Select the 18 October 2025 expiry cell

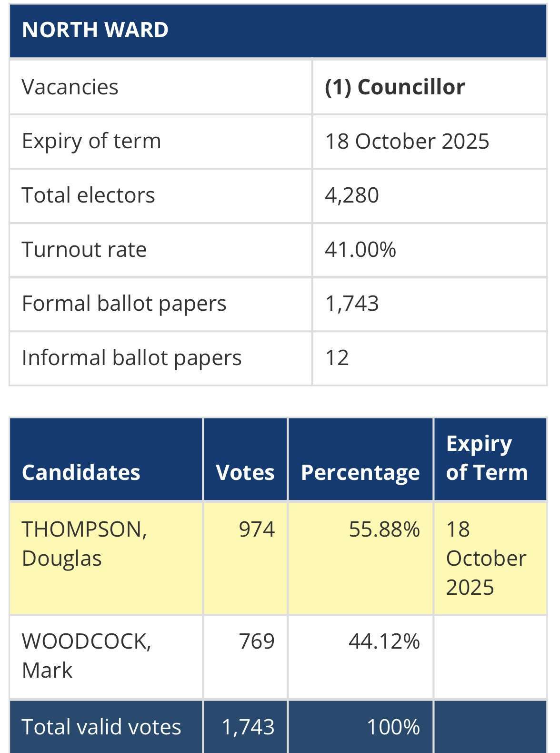(x=407, y=142)
